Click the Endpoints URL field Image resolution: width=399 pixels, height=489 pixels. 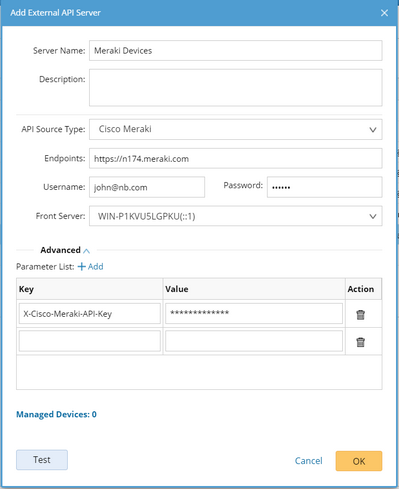236,158
